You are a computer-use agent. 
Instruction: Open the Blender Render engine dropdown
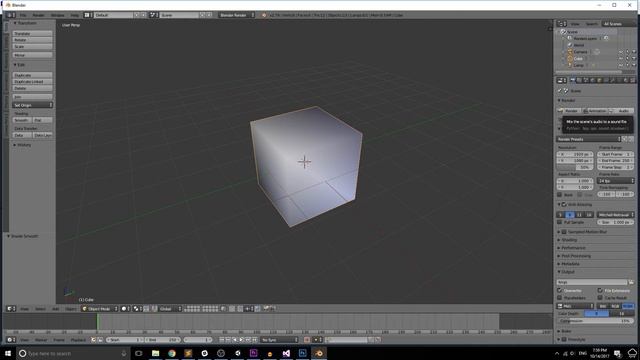click(236, 15)
